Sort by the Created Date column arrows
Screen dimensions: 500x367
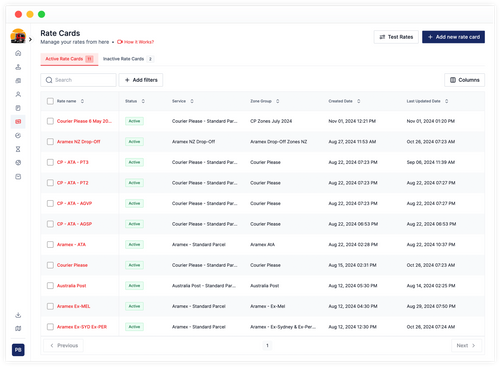(358, 101)
